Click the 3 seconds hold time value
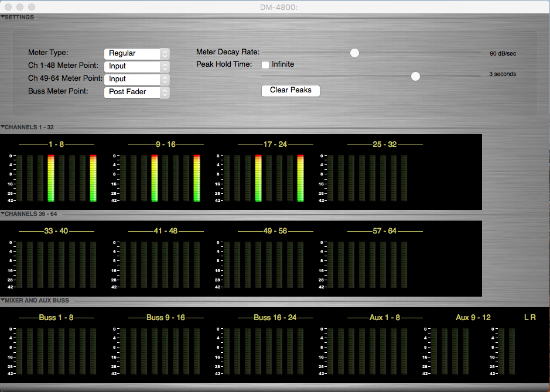 [x=503, y=74]
